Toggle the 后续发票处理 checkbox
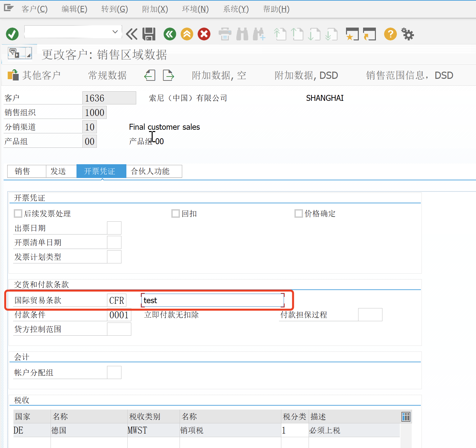The image size is (476, 448). click(18, 214)
